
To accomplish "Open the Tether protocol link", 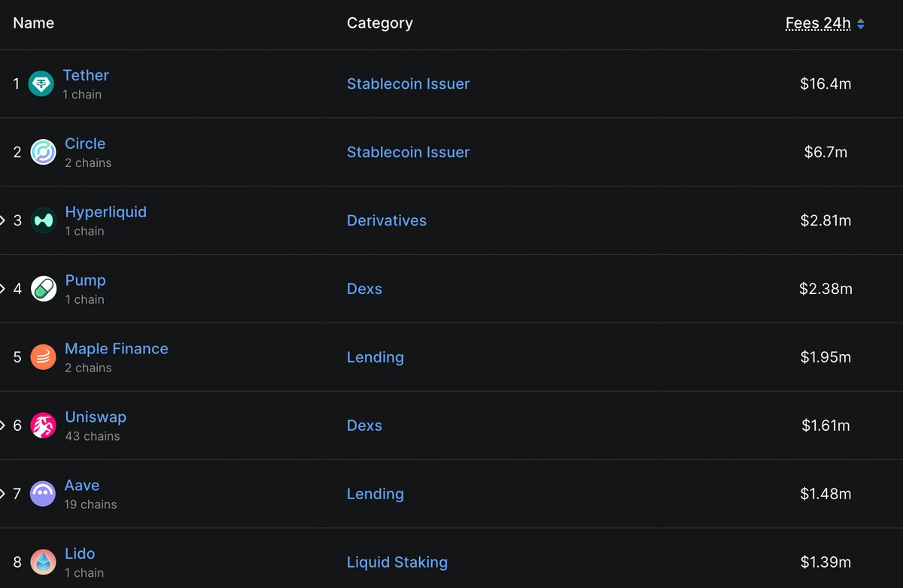I will [86, 75].
